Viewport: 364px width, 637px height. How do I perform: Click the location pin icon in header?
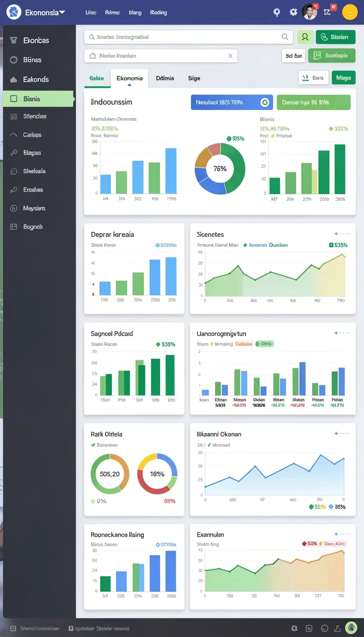click(277, 12)
